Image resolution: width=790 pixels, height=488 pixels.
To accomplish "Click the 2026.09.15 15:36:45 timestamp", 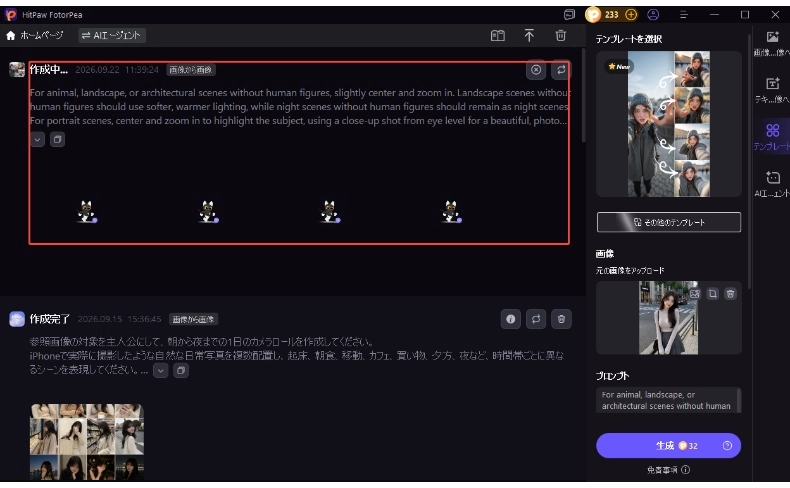I will 120,319.
